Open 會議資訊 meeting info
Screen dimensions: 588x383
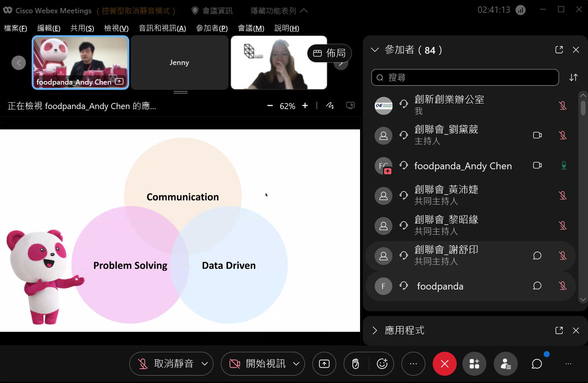(218, 10)
